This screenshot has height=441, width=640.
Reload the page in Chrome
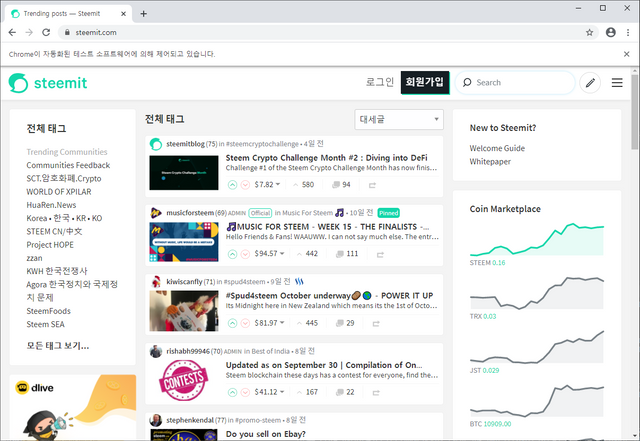click(x=46, y=32)
